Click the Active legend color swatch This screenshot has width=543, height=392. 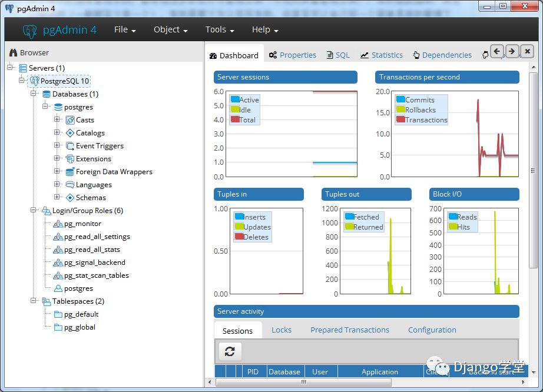[x=235, y=99]
